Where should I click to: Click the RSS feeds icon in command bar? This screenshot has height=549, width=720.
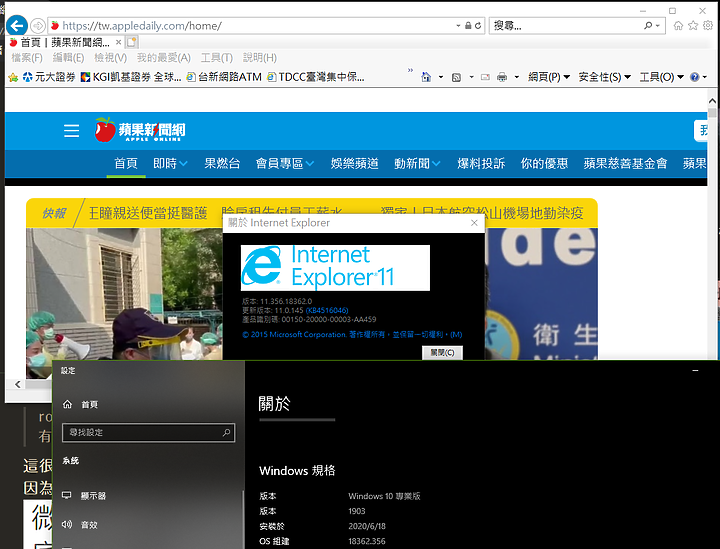[456, 77]
